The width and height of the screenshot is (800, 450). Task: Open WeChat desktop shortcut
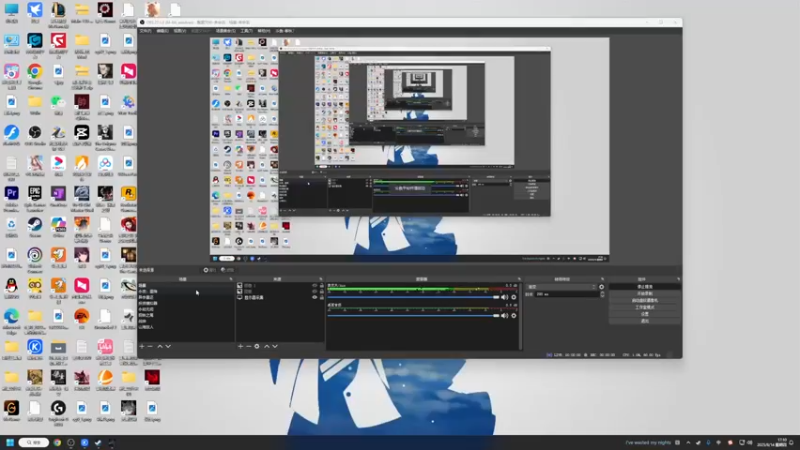pos(58,105)
